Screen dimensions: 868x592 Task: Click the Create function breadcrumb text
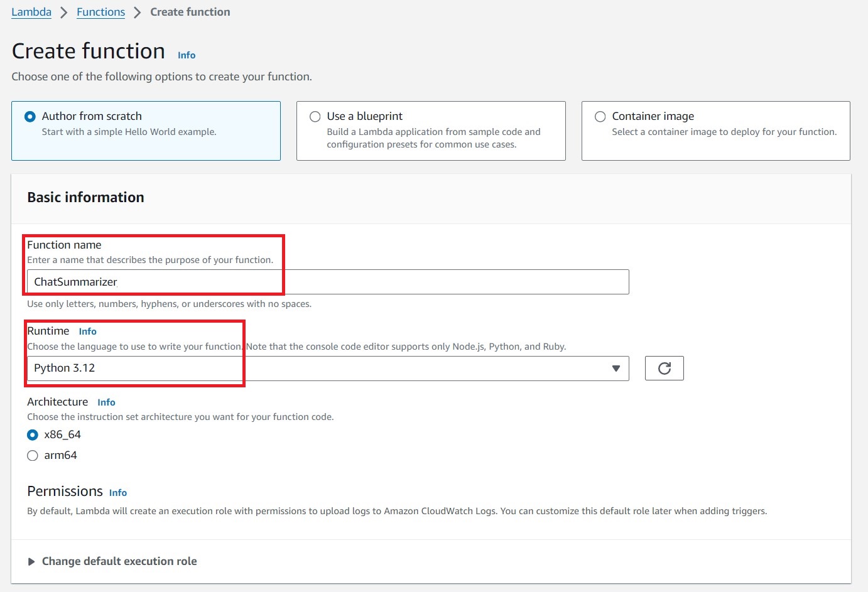click(190, 12)
